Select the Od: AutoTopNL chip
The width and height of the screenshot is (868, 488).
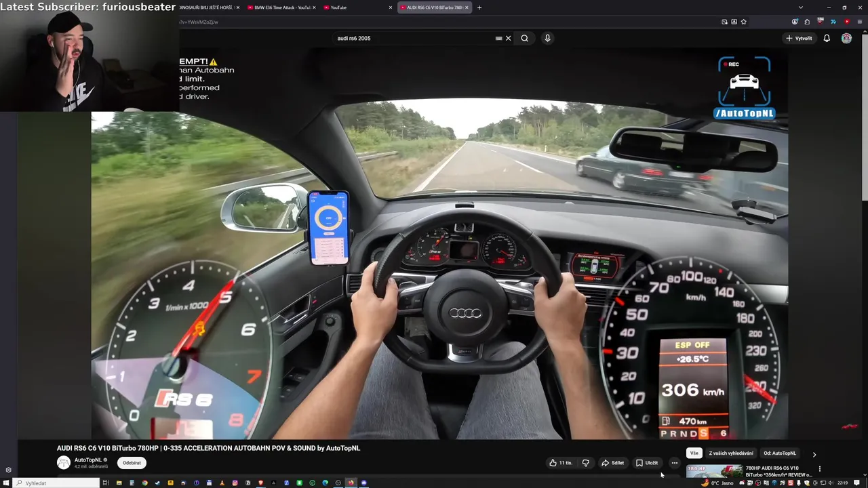click(x=780, y=453)
